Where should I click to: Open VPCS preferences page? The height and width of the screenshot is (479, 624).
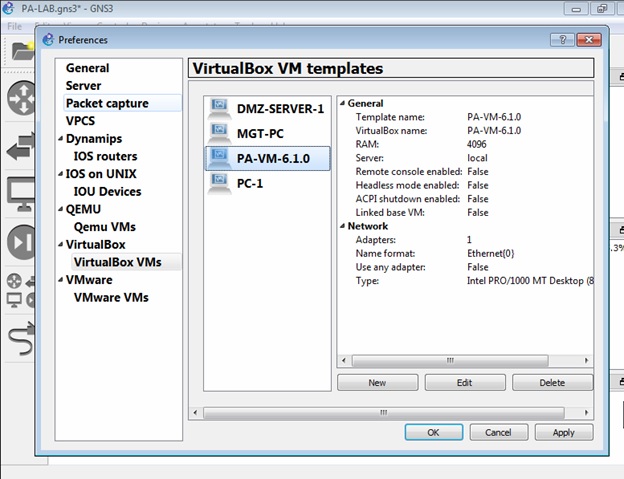80,121
